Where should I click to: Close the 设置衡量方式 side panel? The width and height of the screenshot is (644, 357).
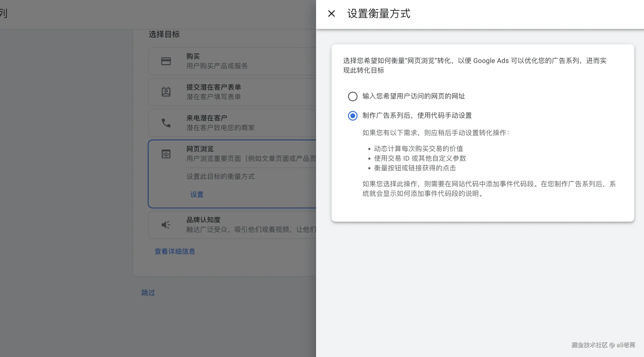click(331, 14)
